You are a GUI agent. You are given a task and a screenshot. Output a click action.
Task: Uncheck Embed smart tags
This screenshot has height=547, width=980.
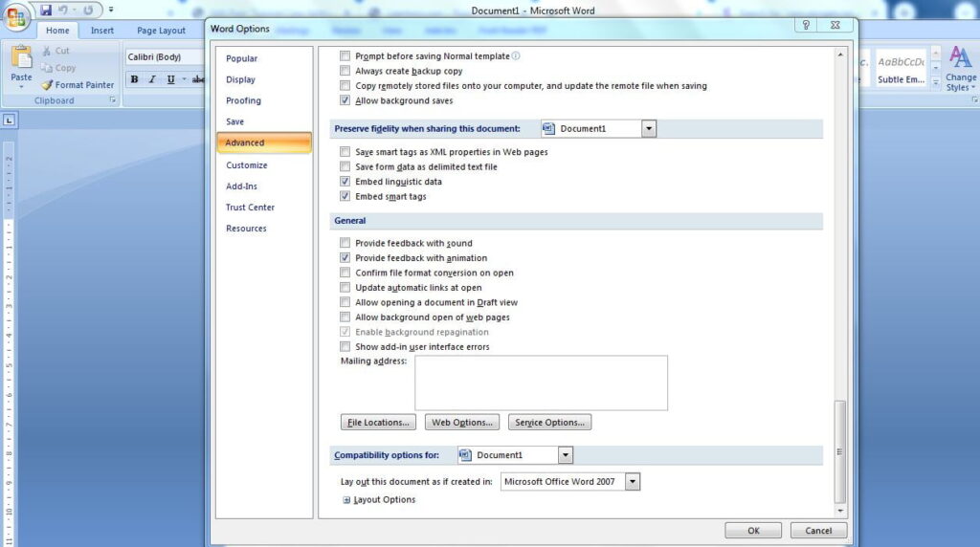tap(345, 196)
